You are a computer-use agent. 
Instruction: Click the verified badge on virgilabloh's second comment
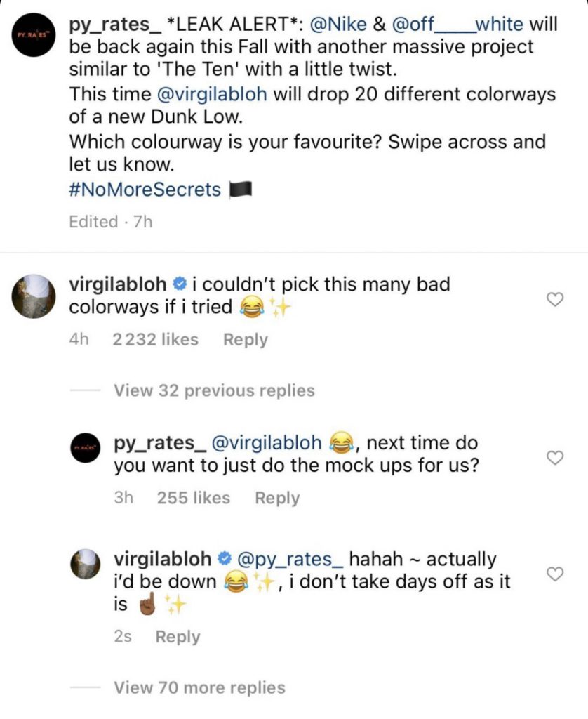point(224,559)
